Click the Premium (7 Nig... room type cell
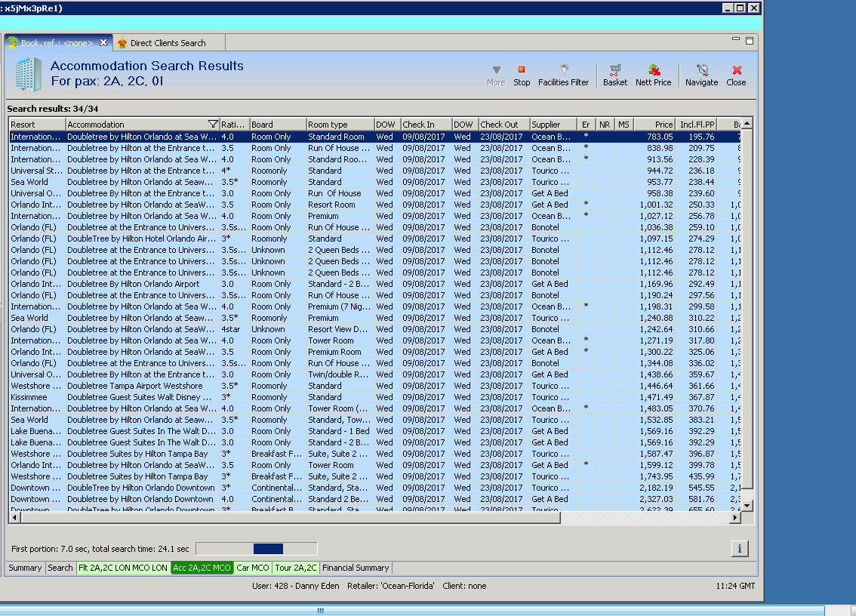The height and width of the screenshot is (616, 856). [339, 307]
